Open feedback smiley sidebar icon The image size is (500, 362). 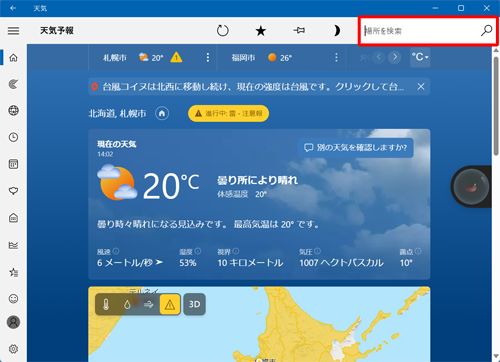coord(13,299)
